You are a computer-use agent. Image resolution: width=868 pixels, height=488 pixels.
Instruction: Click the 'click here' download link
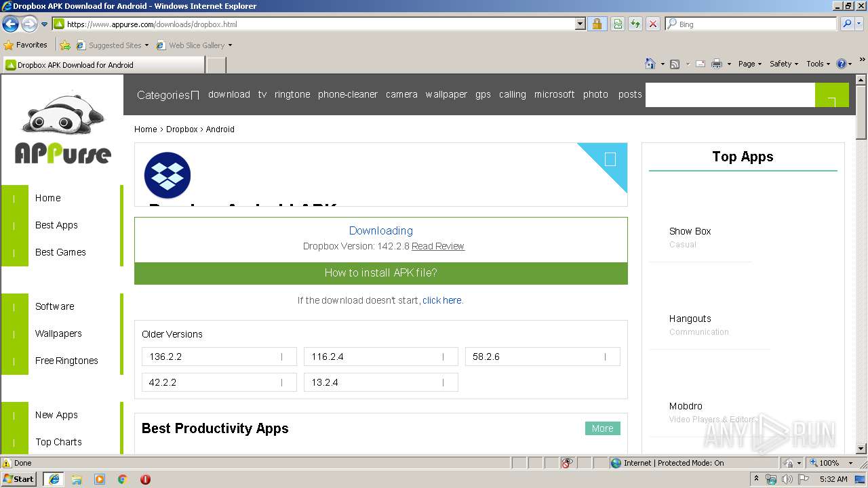[x=441, y=300]
